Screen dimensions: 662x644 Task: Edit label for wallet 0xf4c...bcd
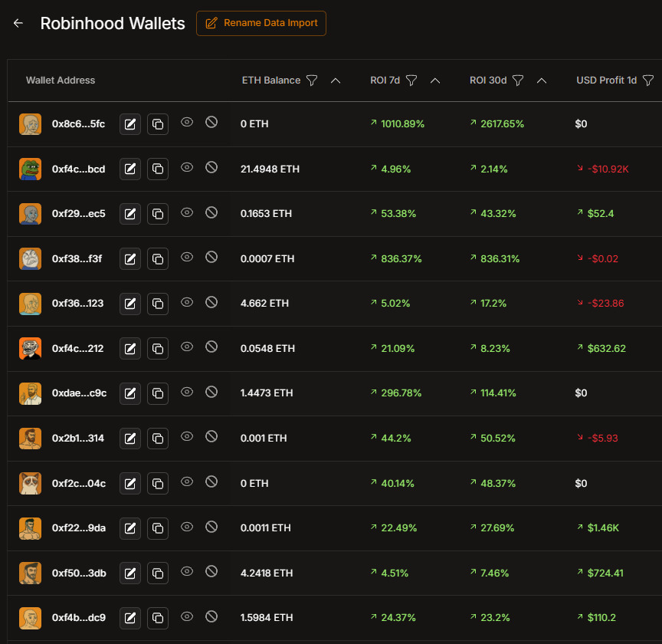130,169
